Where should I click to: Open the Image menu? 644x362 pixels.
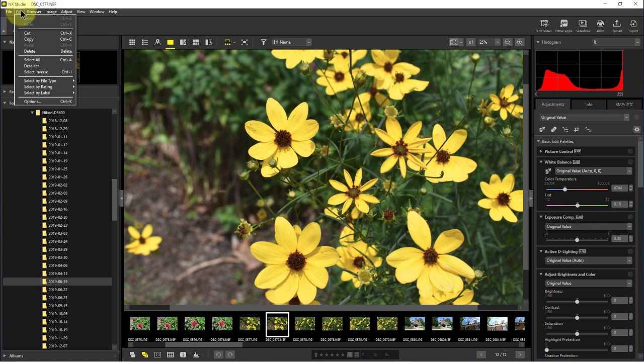coord(51,12)
